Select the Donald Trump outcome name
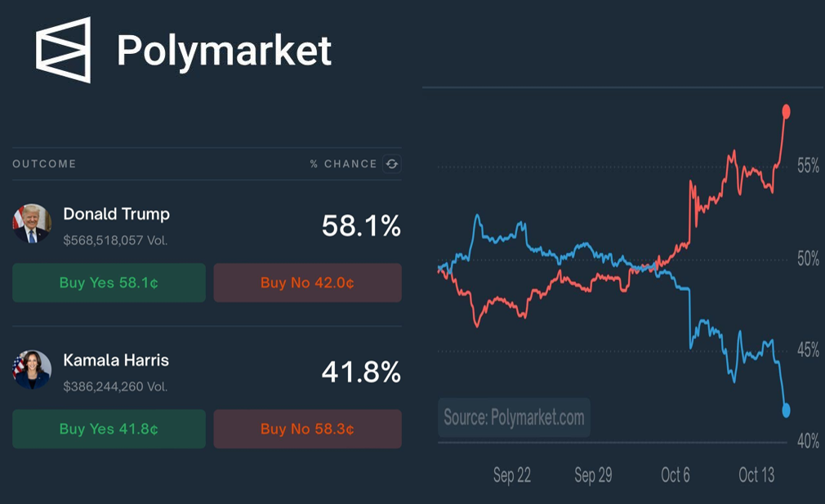The image size is (825, 504). tap(117, 214)
